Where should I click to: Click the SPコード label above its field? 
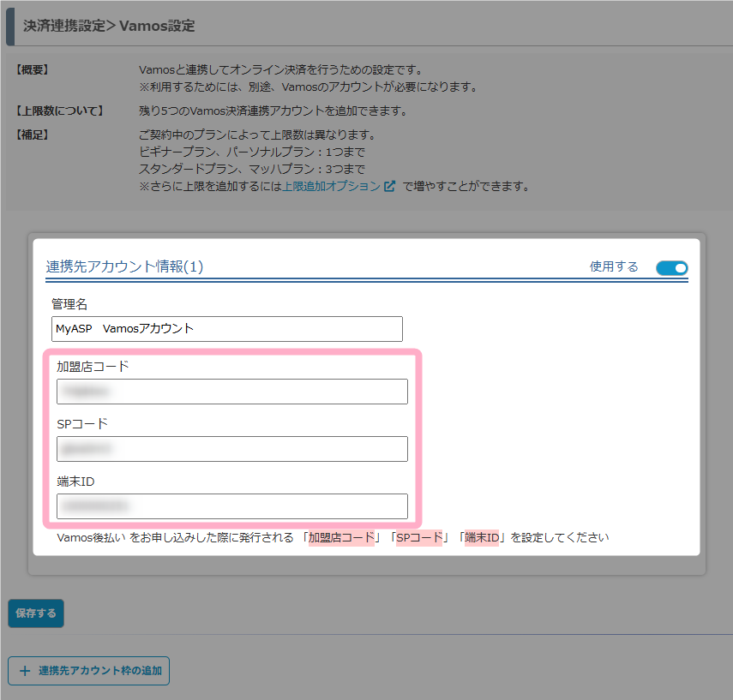click(81, 424)
